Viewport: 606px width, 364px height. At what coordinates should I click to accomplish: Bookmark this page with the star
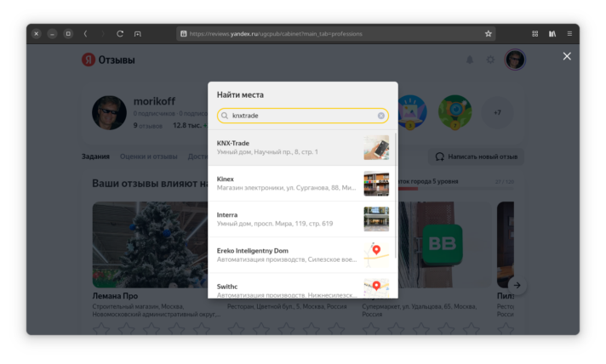(x=489, y=34)
